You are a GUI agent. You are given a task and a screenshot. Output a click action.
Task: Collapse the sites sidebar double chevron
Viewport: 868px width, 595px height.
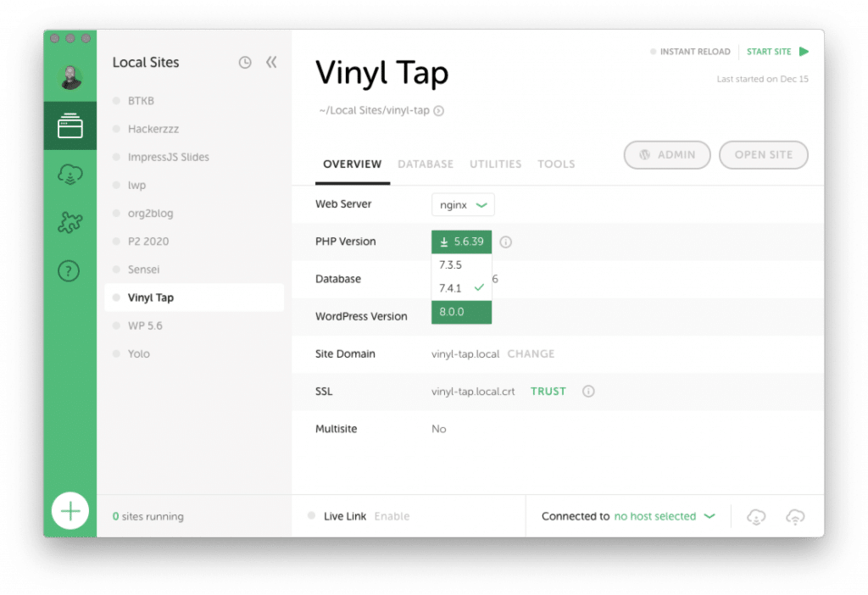tap(271, 62)
